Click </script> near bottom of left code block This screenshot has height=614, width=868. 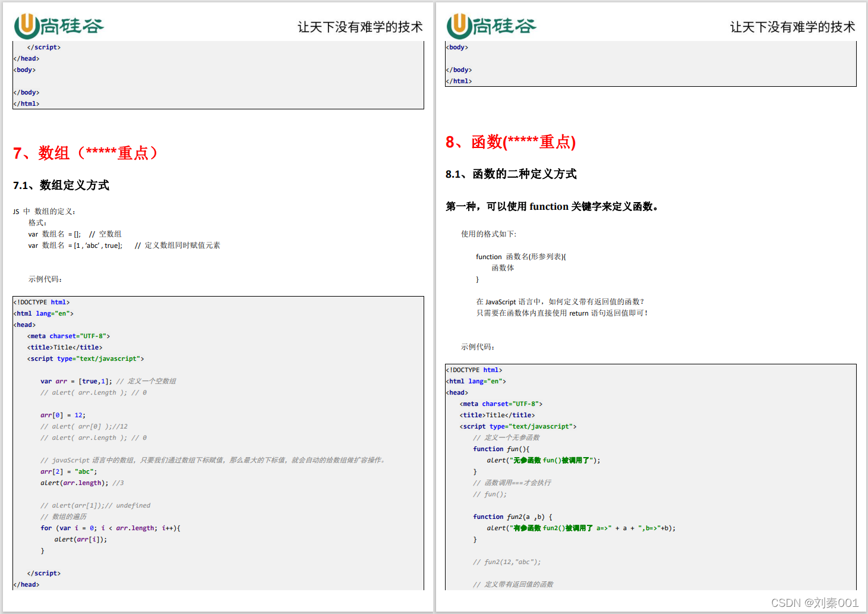(x=44, y=574)
